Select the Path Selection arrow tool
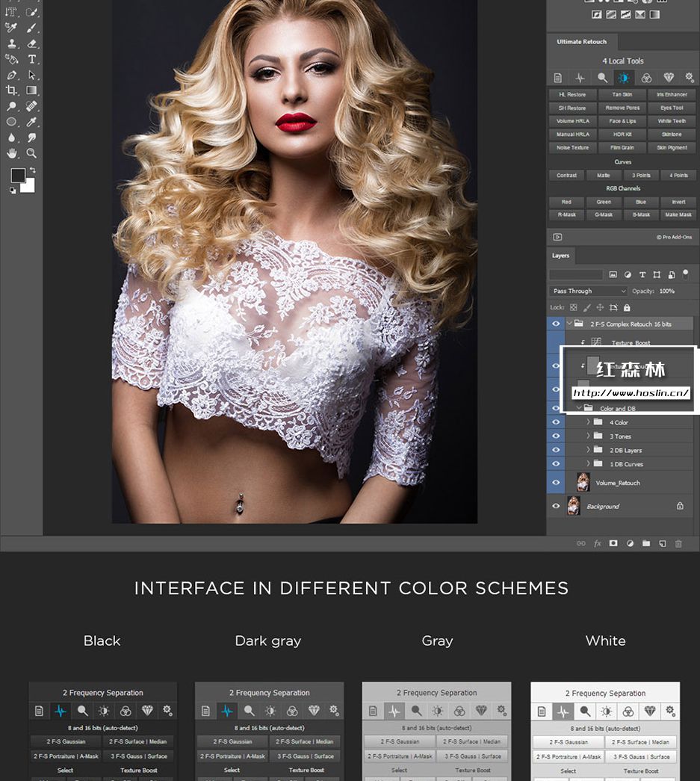The image size is (700, 781). 32,75
